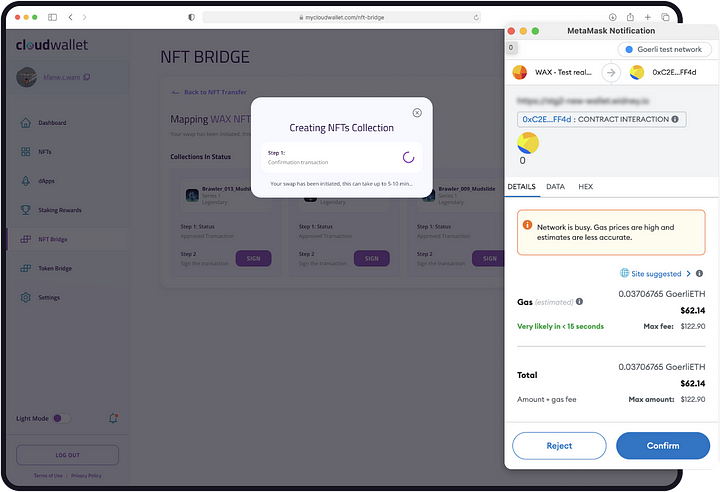Click the 0xC2E...FF4d recipient avatar icon
The width and height of the screenshot is (720, 492).
coord(637,72)
